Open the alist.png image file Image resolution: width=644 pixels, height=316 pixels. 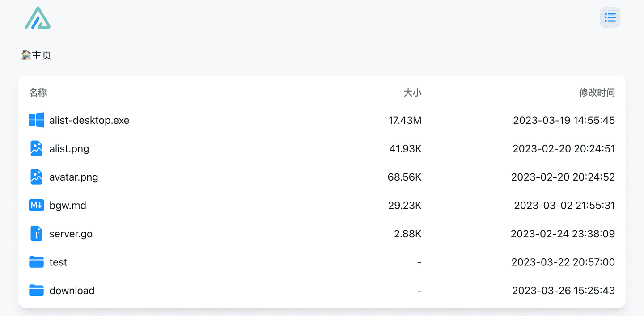pyautogui.click(x=69, y=148)
